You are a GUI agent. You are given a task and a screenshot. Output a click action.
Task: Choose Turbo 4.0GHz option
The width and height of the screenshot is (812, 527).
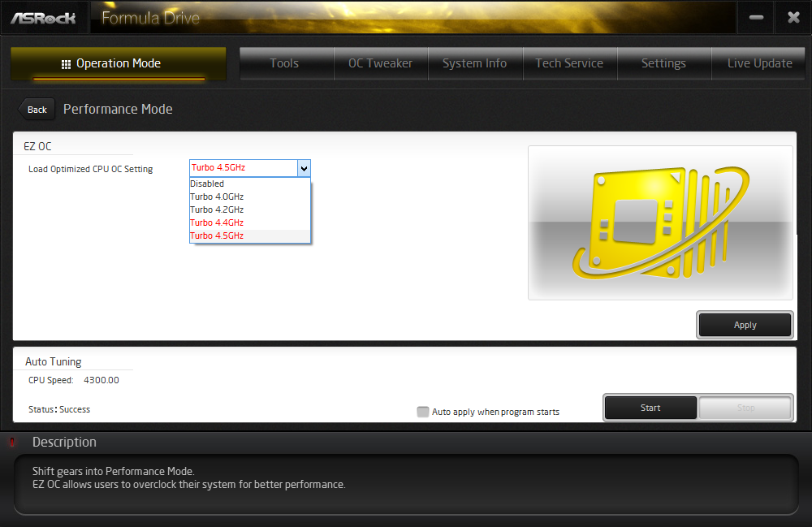[249, 197]
